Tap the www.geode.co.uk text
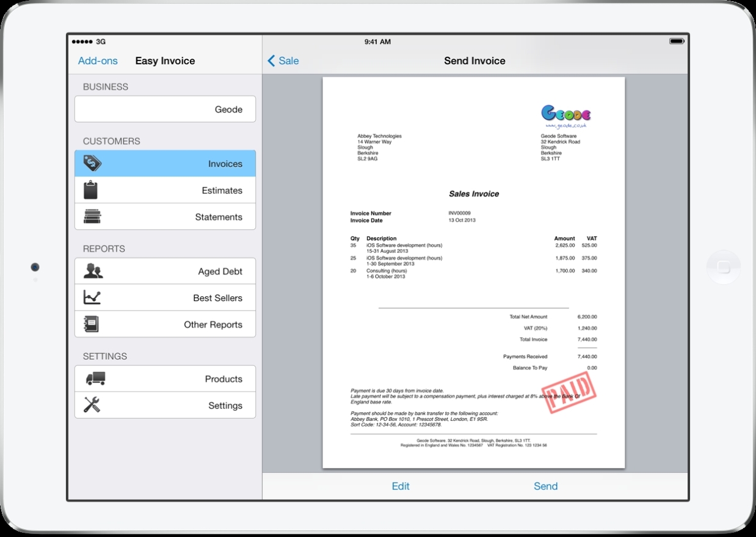Screen dimensions: 756x537 tap(566, 125)
